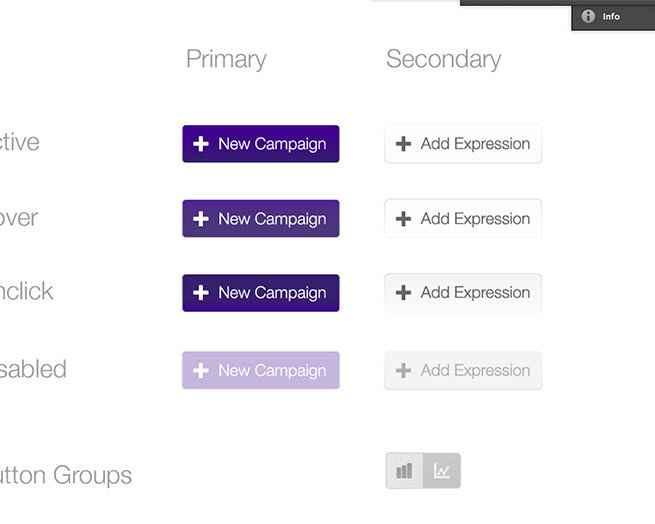This screenshot has width=655, height=524.
Task: Click plus icon on active Add Expression button
Action: tap(404, 144)
